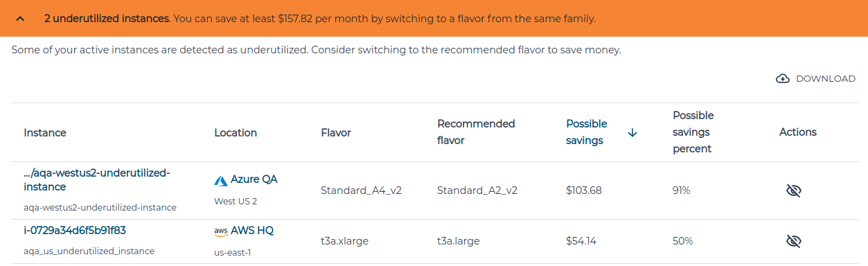Click the AWS logo icon

coord(221,231)
